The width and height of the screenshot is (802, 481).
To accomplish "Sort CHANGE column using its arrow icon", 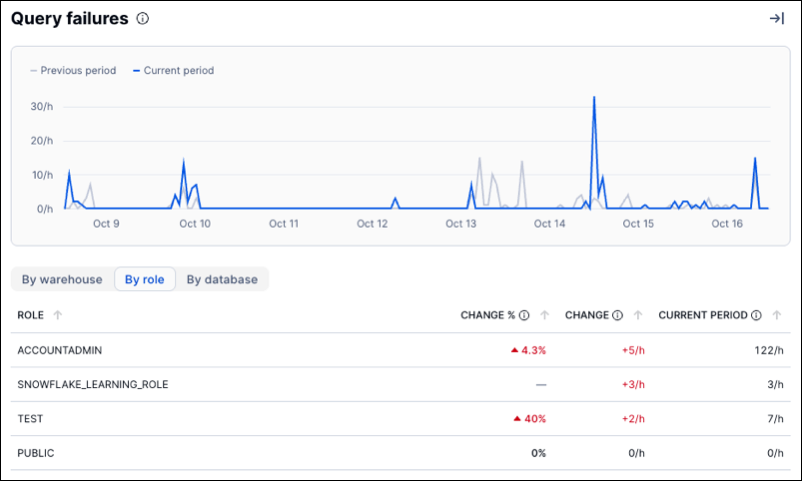I will [636, 315].
